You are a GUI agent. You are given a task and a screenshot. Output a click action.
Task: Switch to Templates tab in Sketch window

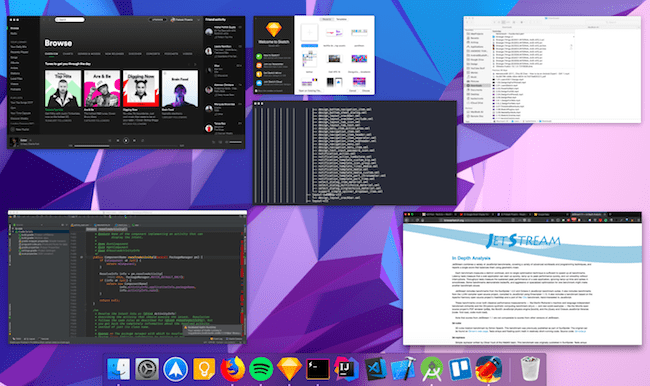point(341,19)
